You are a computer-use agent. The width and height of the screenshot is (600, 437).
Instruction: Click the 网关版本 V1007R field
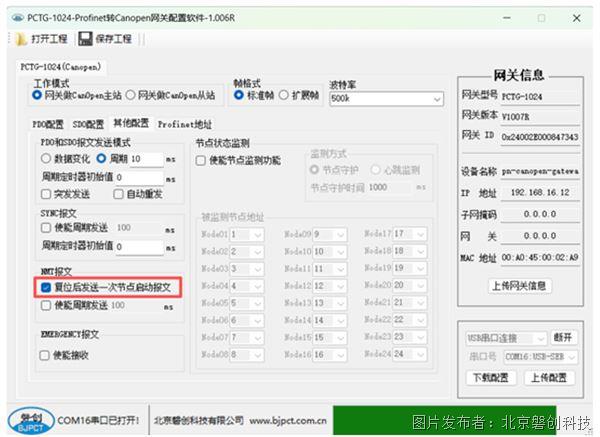[540, 117]
